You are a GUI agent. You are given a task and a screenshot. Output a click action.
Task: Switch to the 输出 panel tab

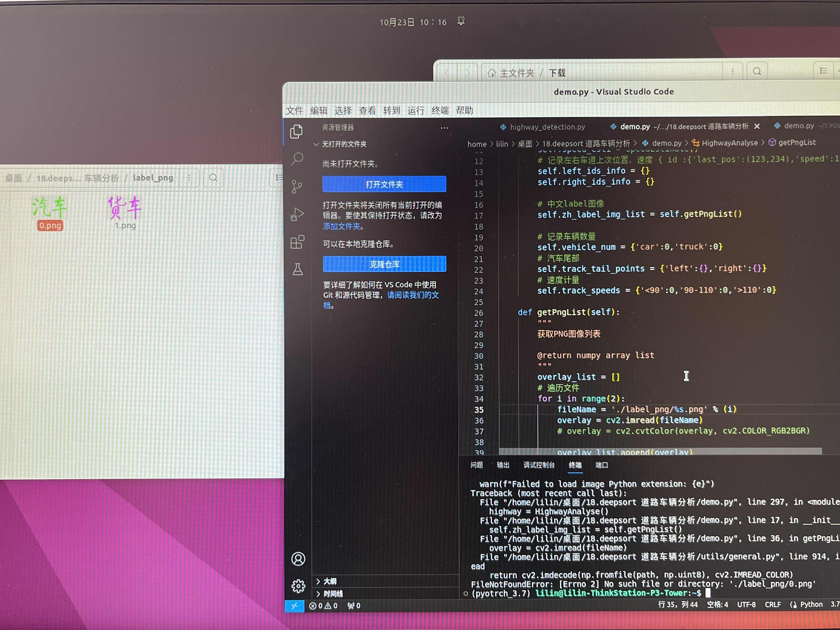tap(503, 465)
